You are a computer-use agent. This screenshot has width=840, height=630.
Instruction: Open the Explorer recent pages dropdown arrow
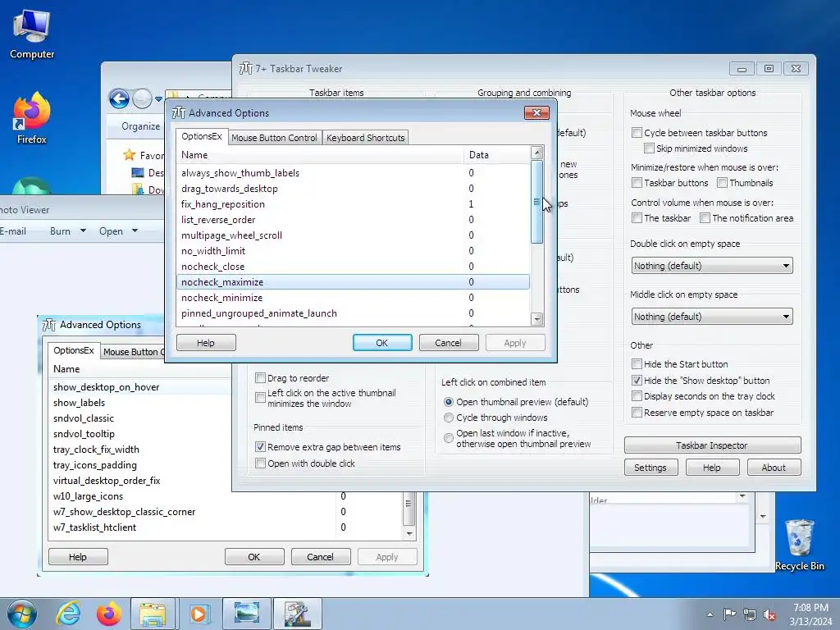(158, 99)
